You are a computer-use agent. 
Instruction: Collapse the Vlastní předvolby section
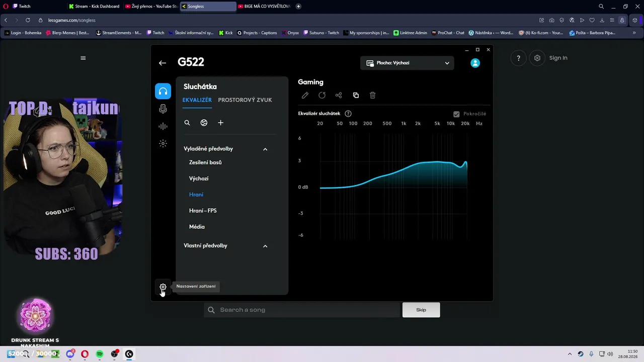pos(265,246)
